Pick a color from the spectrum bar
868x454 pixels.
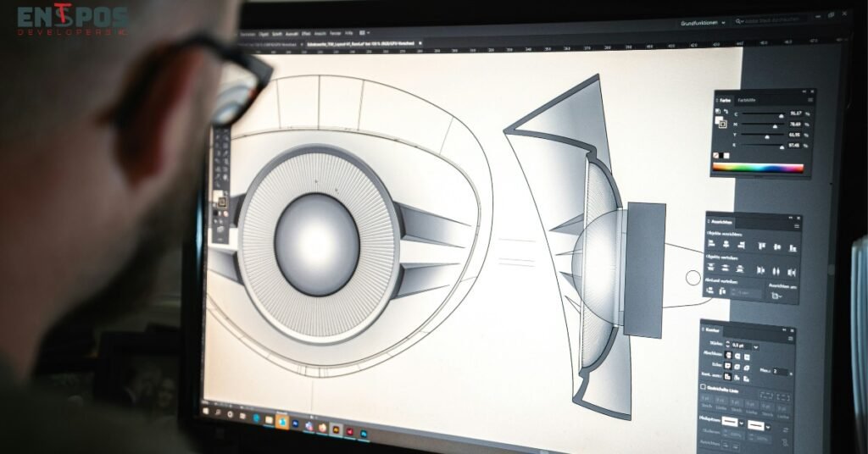click(x=759, y=168)
